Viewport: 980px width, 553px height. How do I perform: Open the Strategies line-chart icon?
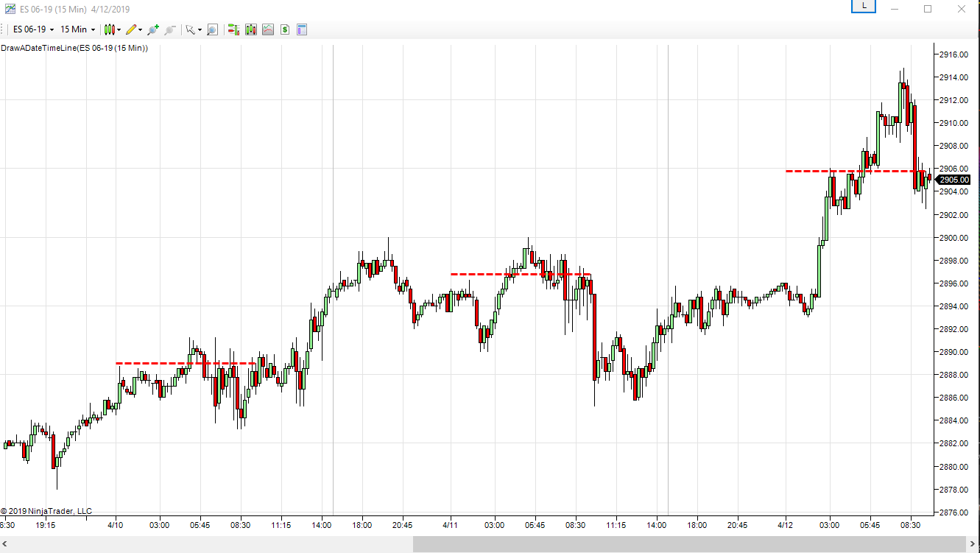click(268, 29)
